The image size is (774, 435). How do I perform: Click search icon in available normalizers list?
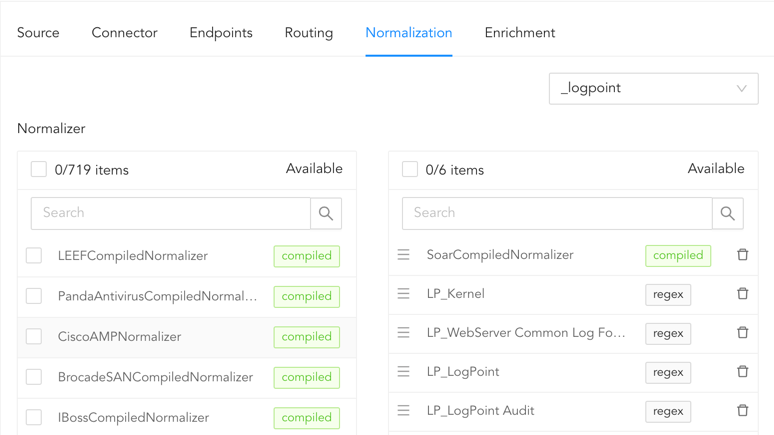pos(326,213)
